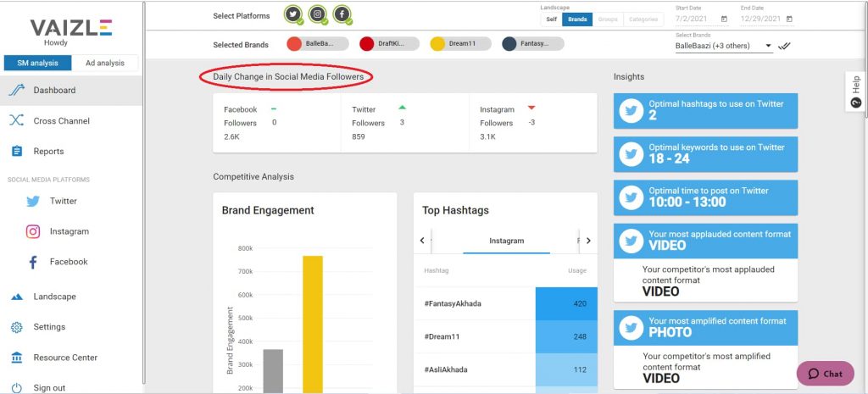Click the Facebook followers 2.6K value
Image resolution: width=868 pixels, height=394 pixels.
pos(232,136)
